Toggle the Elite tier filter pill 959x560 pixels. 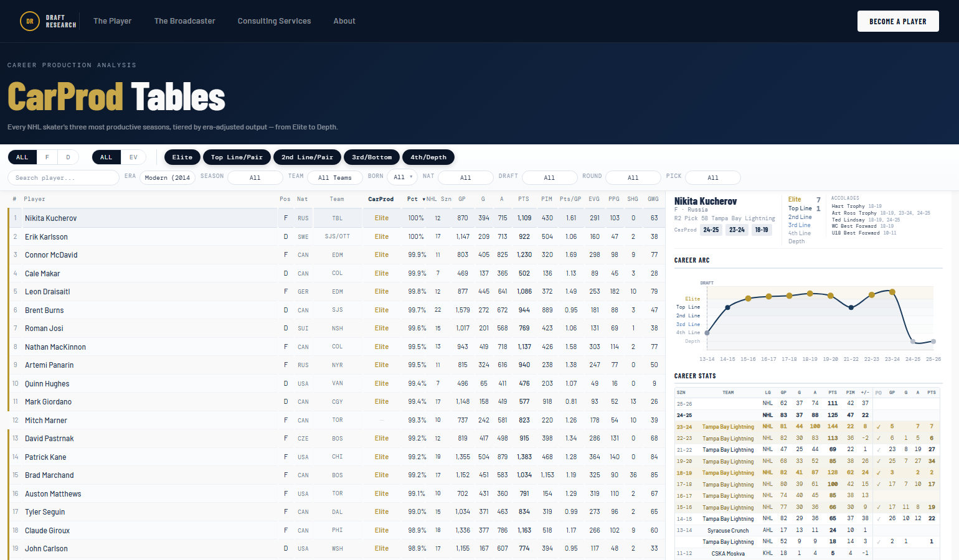[182, 157]
